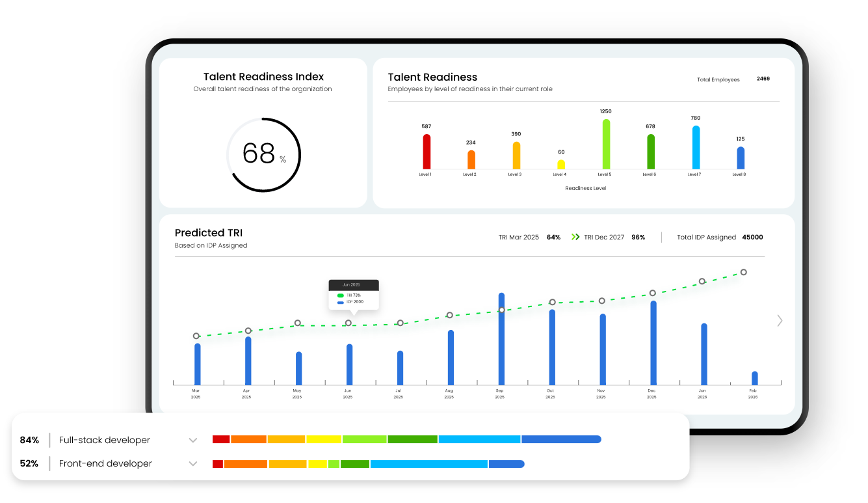Click the TRI line point for Aug 2025
Image resolution: width=868 pixels, height=503 pixels.
449,315
